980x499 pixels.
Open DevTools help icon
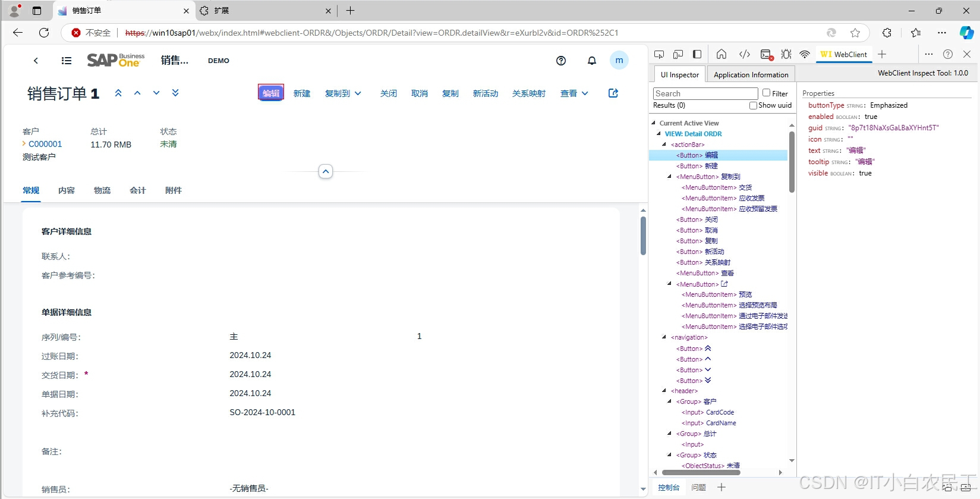point(948,54)
